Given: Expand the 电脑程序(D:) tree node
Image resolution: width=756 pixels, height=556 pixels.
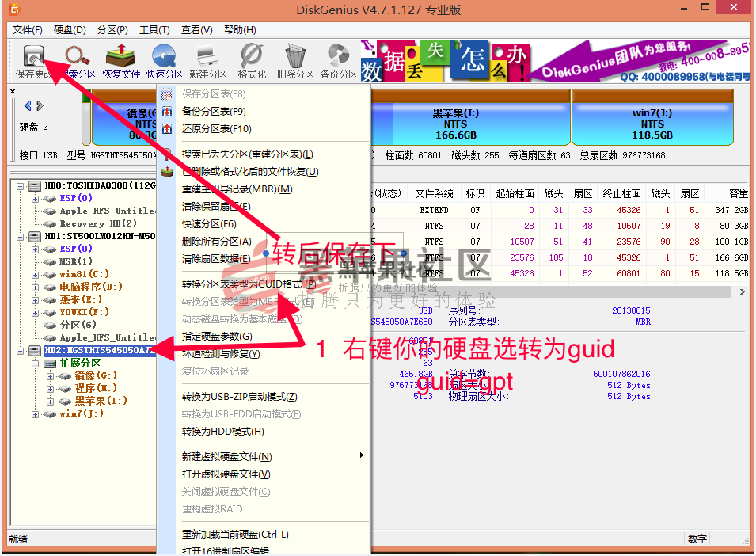Looking at the screenshot, I should 35,288.
